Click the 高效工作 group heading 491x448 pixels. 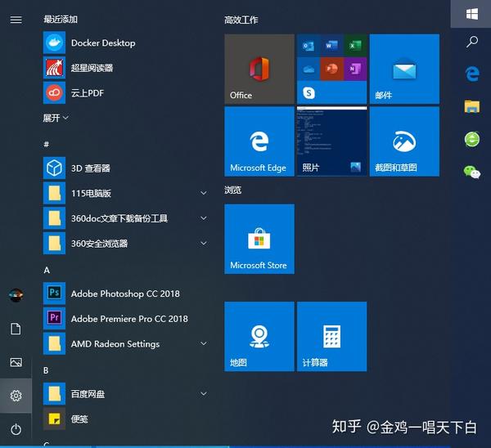(241, 20)
